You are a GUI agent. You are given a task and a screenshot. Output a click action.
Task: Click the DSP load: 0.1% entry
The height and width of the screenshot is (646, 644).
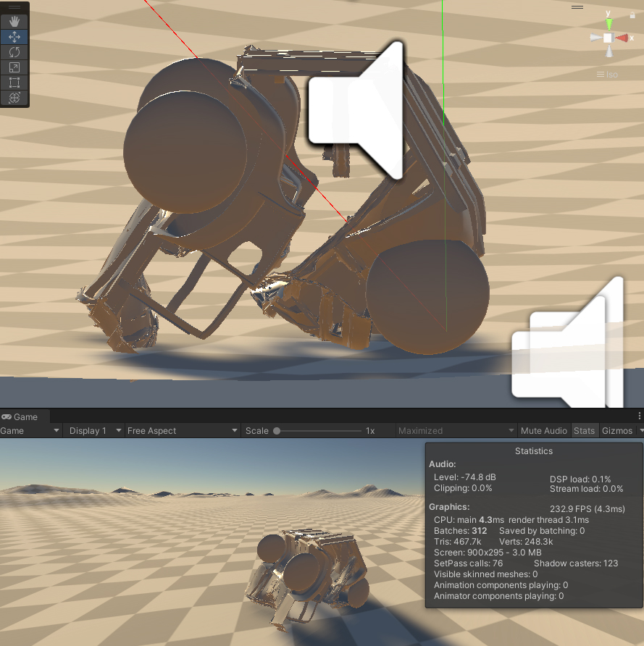[x=580, y=479]
